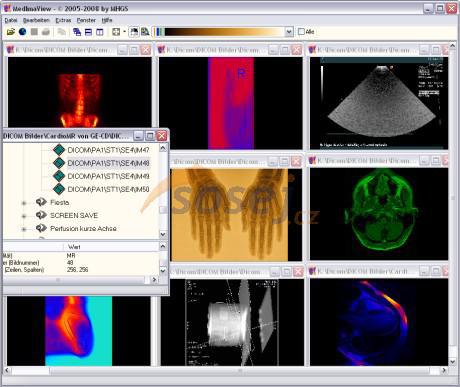
Task: Click the tree scrollbar up arrow
Action: pos(163,148)
